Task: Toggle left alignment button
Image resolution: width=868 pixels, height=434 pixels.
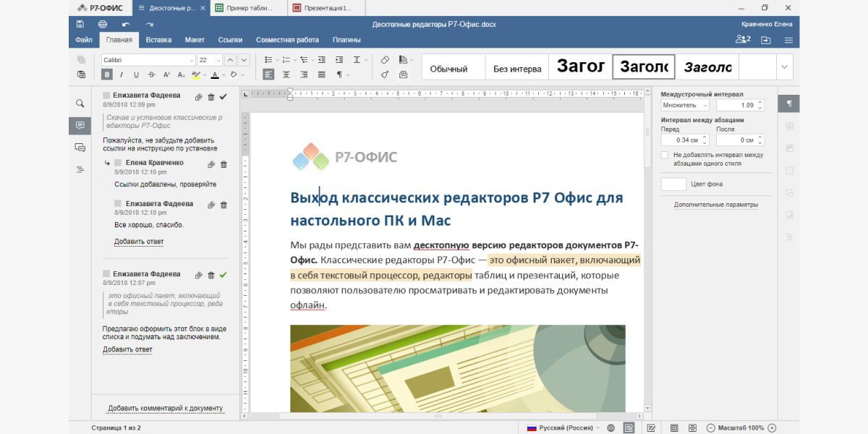Action: coord(269,74)
